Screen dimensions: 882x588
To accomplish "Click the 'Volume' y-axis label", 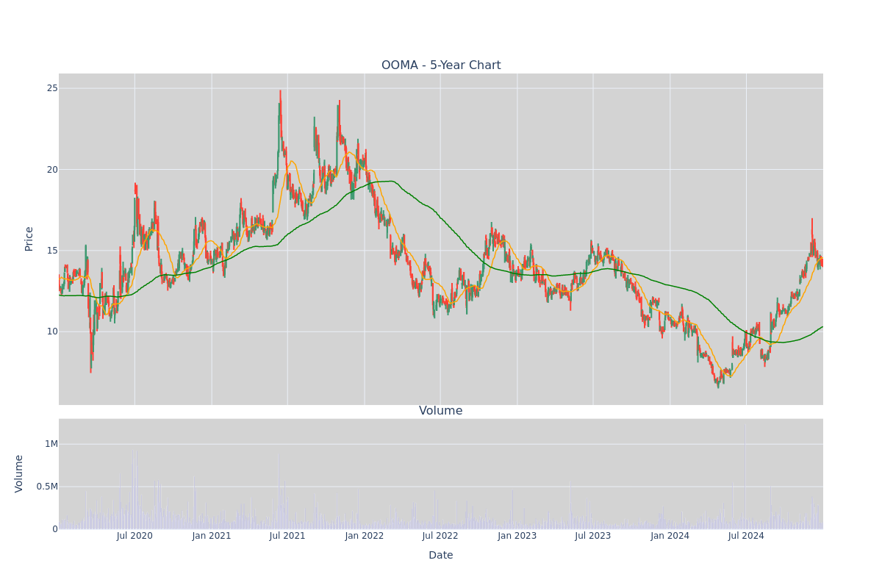I will tap(19, 473).
